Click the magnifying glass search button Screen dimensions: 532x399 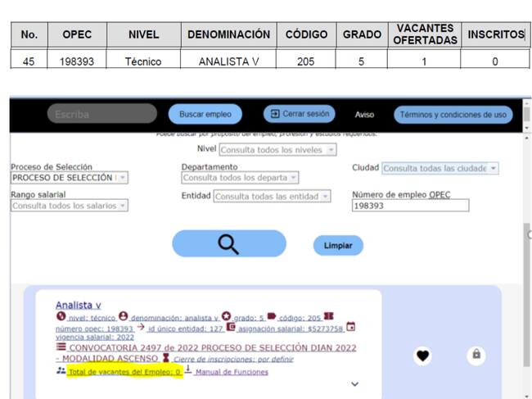pos(228,243)
